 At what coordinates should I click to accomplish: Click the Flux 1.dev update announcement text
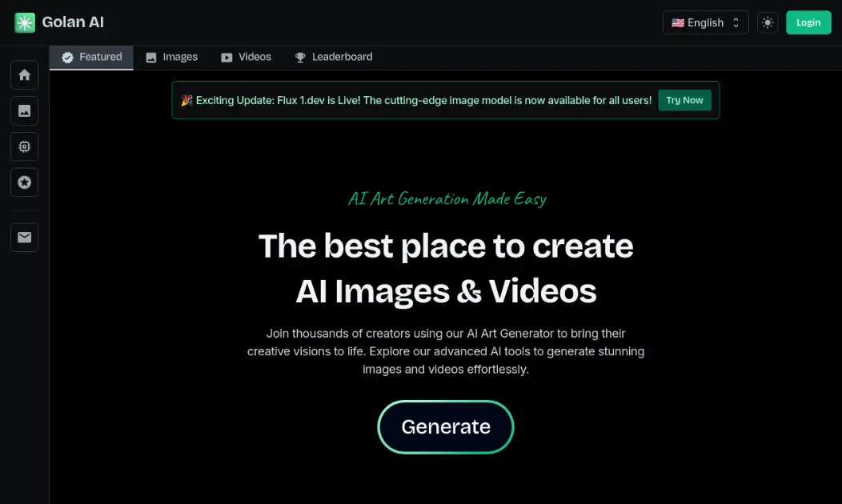point(415,100)
